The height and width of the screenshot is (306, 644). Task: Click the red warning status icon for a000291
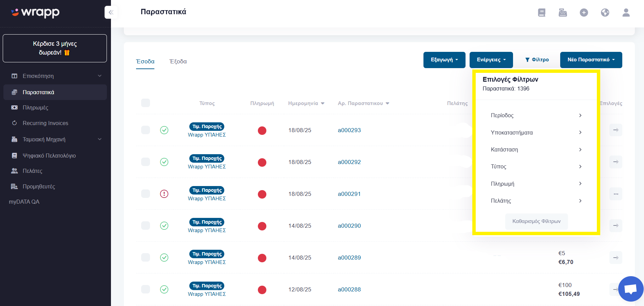(x=164, y=194)
